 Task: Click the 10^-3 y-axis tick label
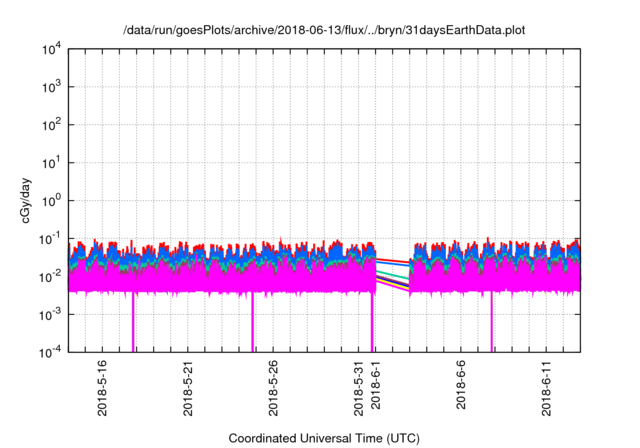pyautogui.click(x=51, y=315)
